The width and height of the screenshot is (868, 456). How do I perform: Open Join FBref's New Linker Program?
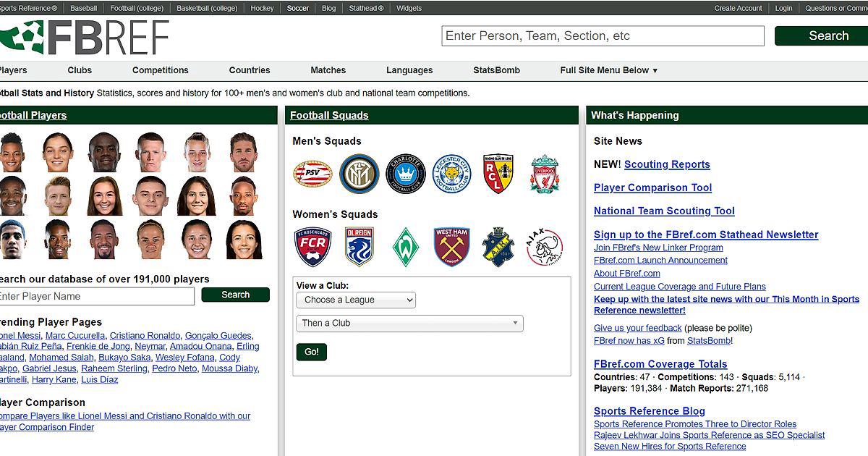(658, 248)
